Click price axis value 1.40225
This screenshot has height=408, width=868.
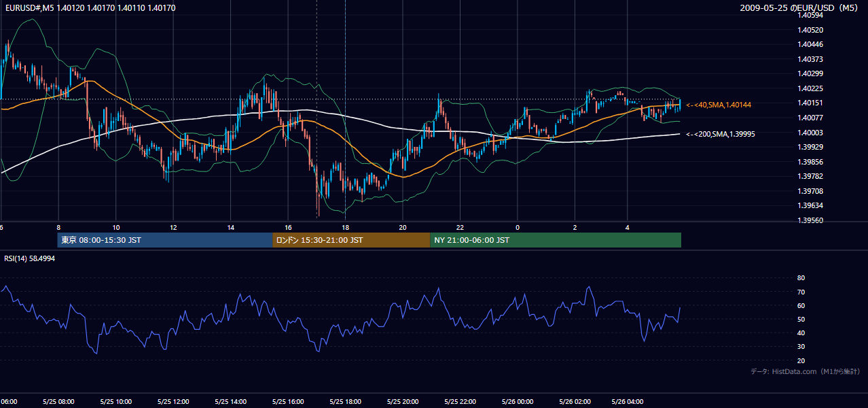tap(810, 88)
